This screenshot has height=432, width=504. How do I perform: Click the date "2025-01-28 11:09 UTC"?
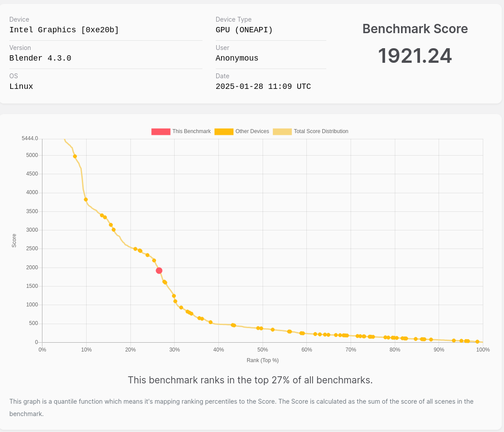click(x=263, y=87)
